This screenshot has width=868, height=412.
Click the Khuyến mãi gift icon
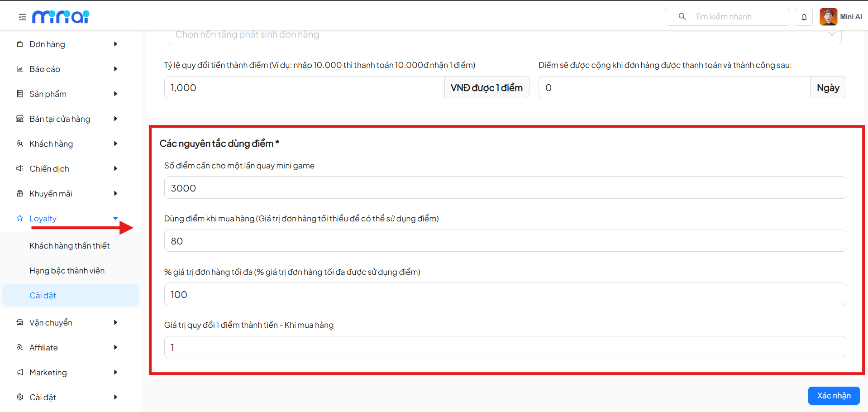[x=20, y=193]
